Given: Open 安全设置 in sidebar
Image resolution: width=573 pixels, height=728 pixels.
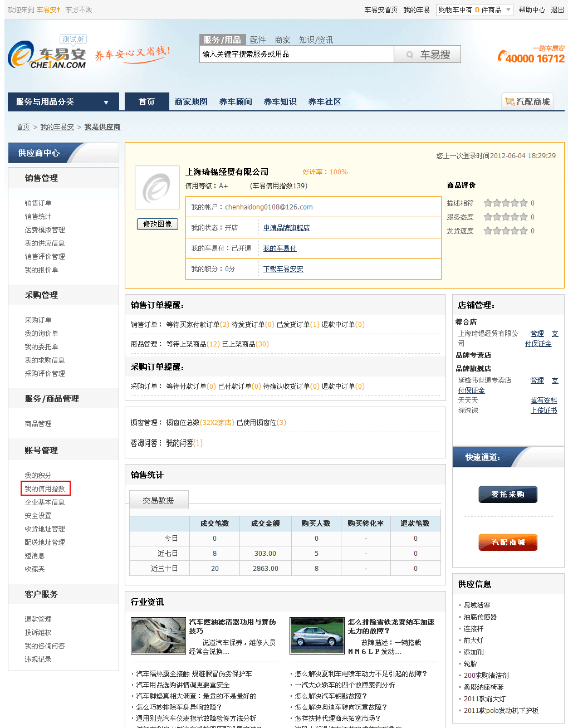Looking at the screenshot, I should (x=38, y=516).
